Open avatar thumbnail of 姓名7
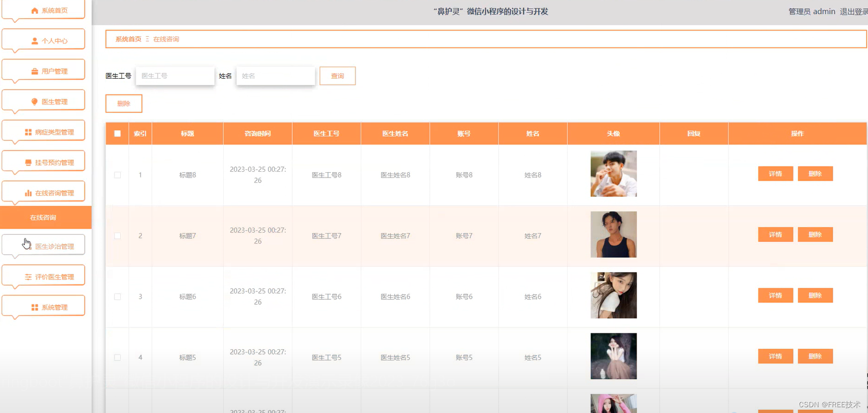The image size is (868, 413). (x=613, y=234)
